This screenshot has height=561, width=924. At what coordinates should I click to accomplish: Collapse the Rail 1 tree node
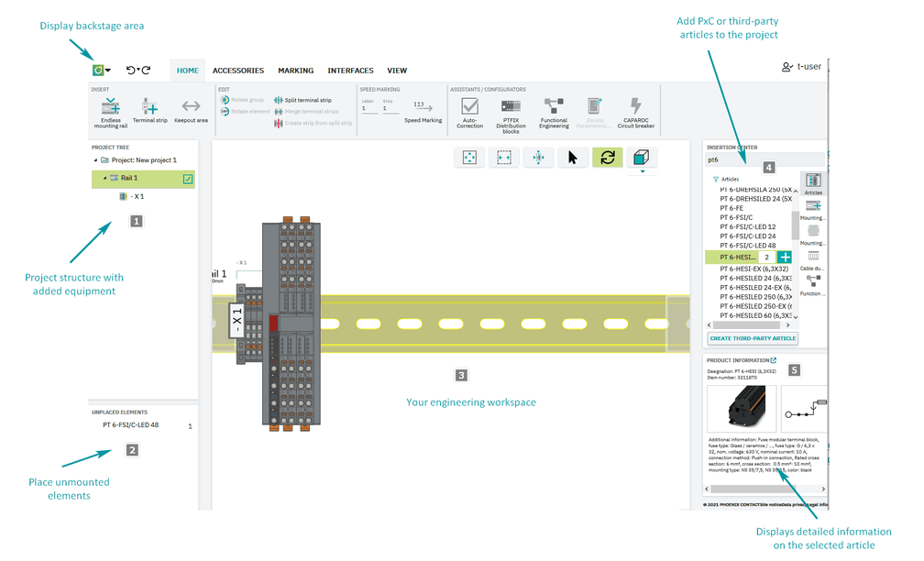[x=104, y=178]
